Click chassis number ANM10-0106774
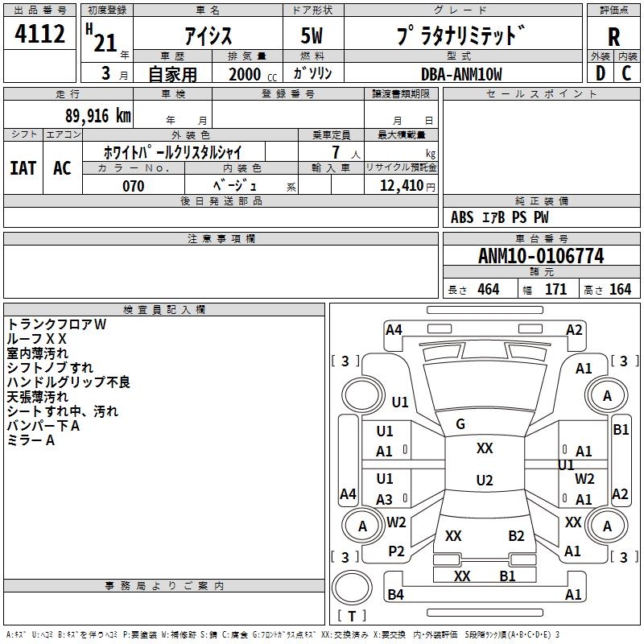The height and width of the screenshot is (644, 644). click(x=540, y=256)
